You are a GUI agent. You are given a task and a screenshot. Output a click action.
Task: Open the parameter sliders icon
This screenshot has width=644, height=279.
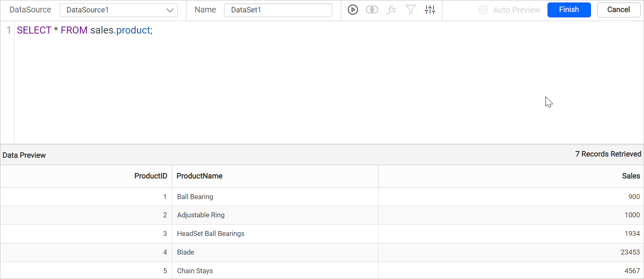(x=430, y=10)
